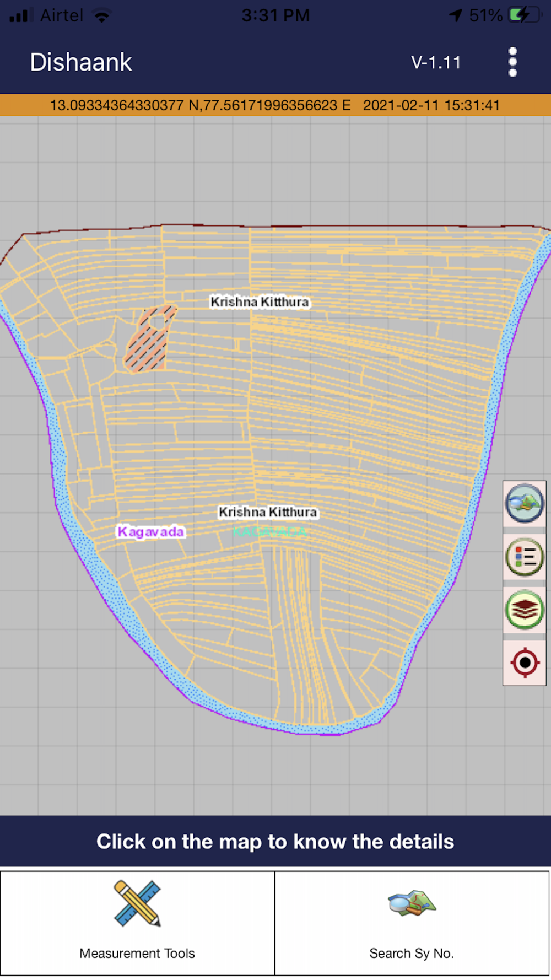Open Search Sy No.
The height and width of the screenshot is (980, 551).
click(x=412, y=923)
